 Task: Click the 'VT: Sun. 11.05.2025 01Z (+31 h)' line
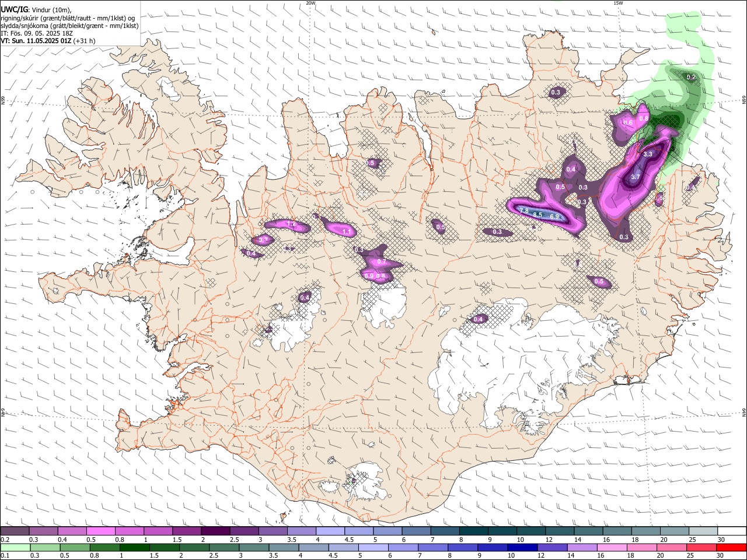tap(48, 41)
